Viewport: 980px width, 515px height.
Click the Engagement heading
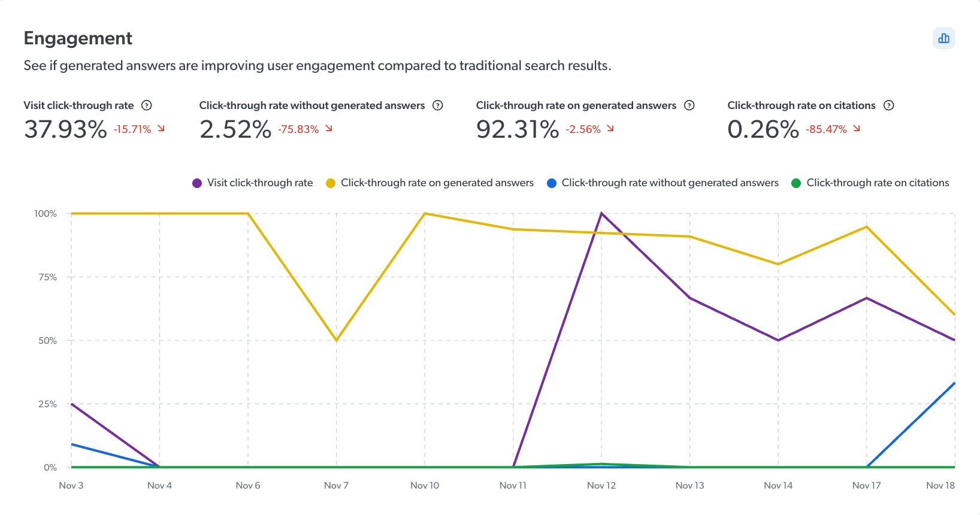click(x=77, y=38)
